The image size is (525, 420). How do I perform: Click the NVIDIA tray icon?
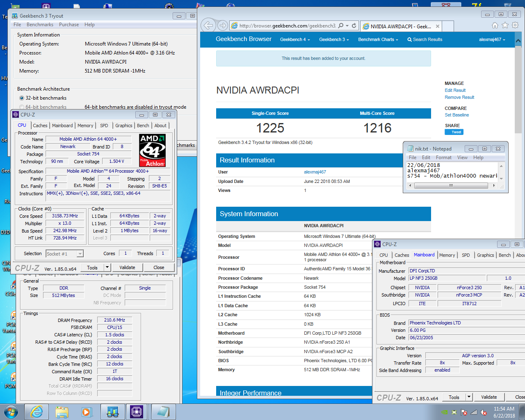point(445,412)
